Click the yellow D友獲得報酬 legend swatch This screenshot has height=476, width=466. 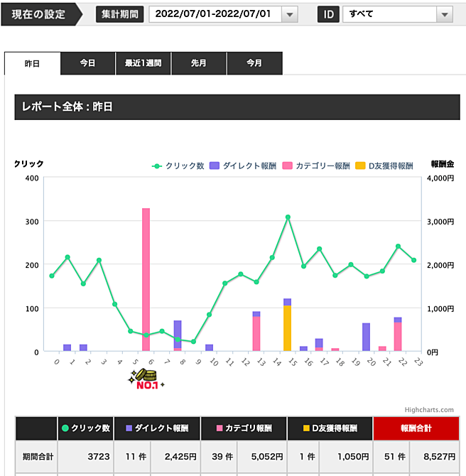pos(360,166)
